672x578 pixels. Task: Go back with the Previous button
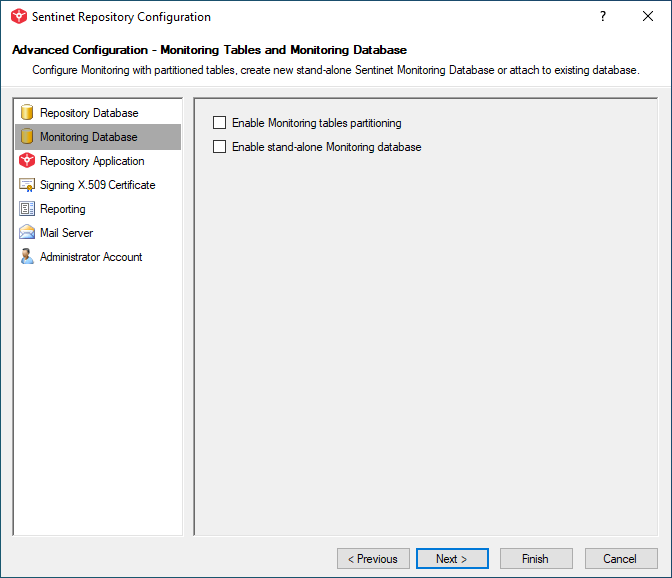[373, 559]
